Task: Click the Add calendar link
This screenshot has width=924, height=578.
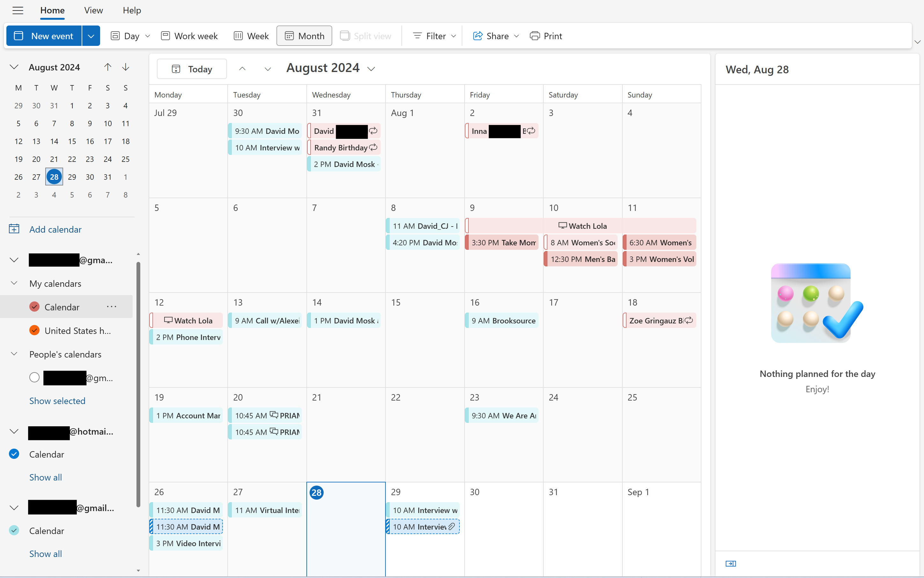Action: pyautogui.click(x=55, y=229)
